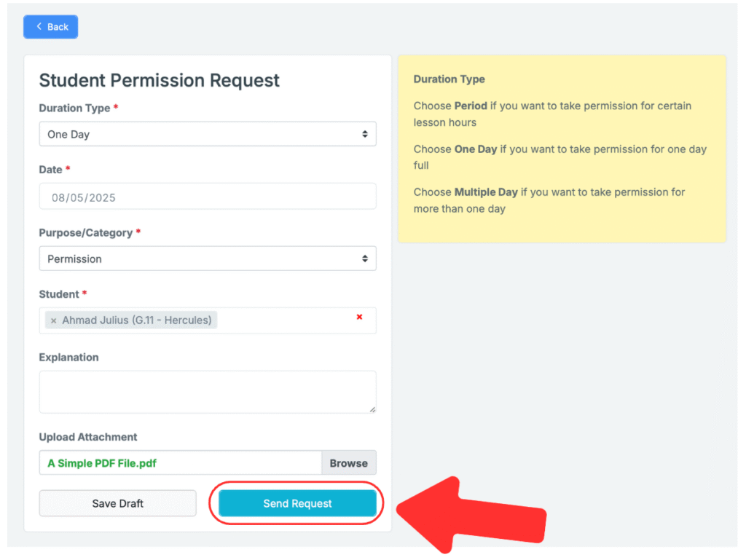Remove the Ahmad Julius student tag
The width and height of the screenshot is (746, 560).
coord(53,320)
